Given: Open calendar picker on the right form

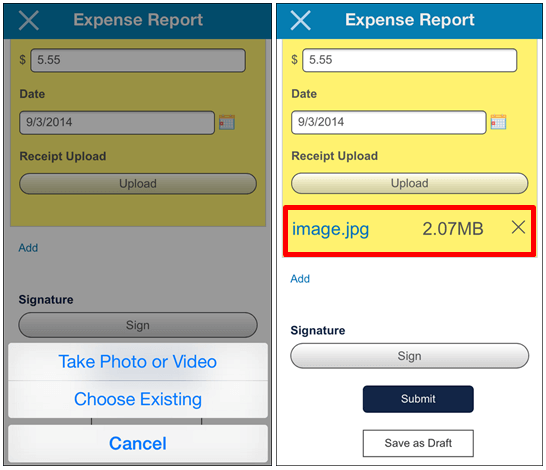Looking at the screenshot, I should pos(498,122).
